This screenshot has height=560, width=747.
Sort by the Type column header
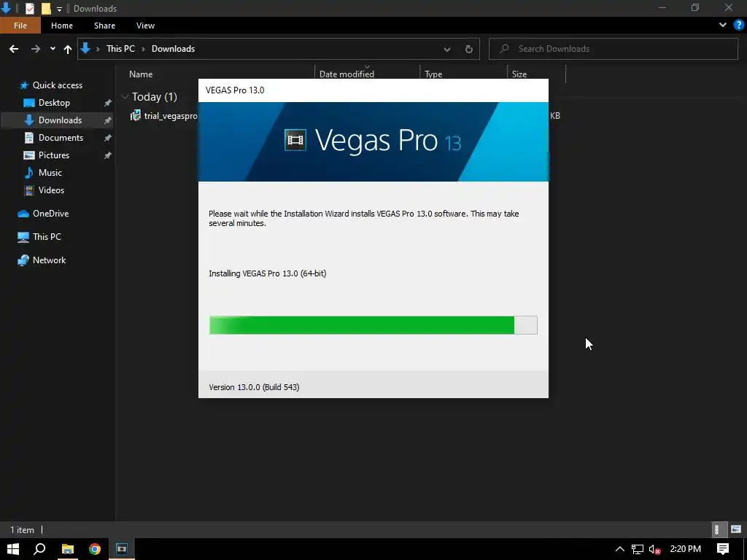[433, 74]
